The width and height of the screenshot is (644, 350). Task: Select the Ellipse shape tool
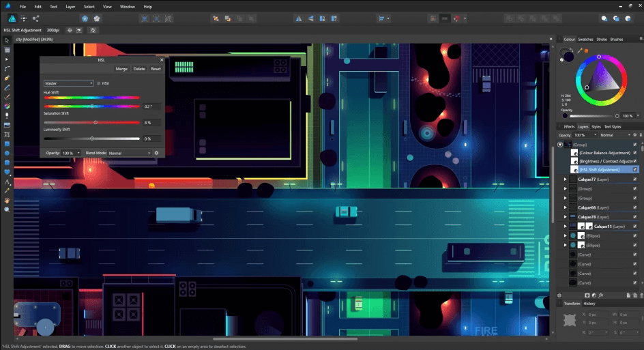click(7, 154)
